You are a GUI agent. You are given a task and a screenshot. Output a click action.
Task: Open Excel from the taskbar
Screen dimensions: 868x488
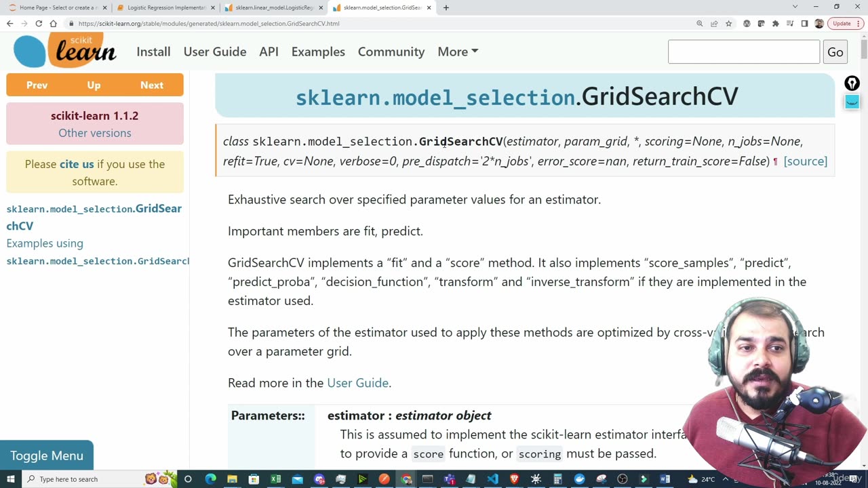[275, 479]
